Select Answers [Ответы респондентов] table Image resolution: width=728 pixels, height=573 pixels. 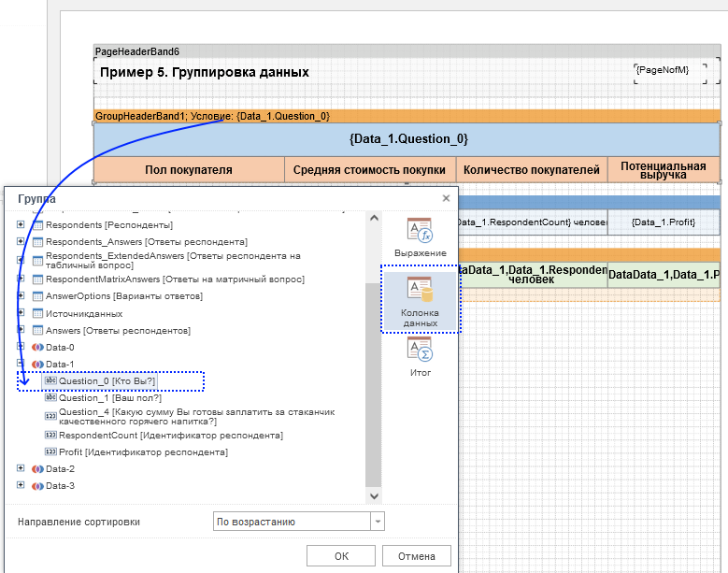click(118, 331)
